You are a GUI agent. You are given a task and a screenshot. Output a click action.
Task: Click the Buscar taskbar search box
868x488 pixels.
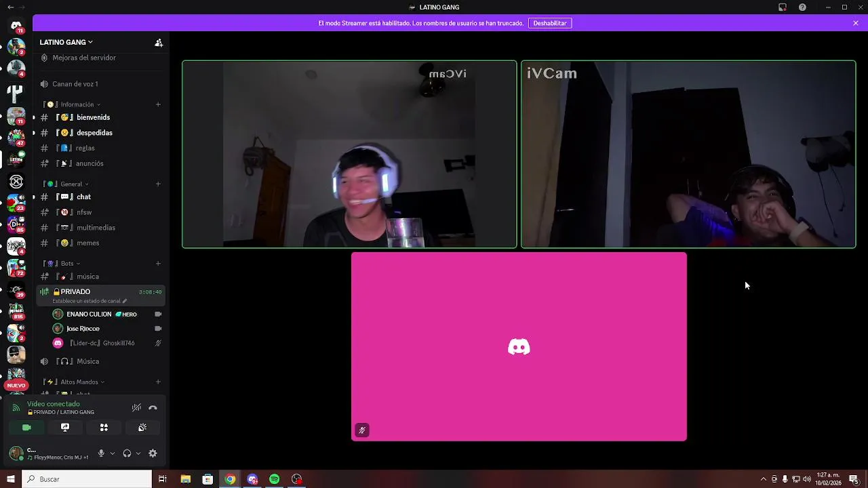coord(87,479)
